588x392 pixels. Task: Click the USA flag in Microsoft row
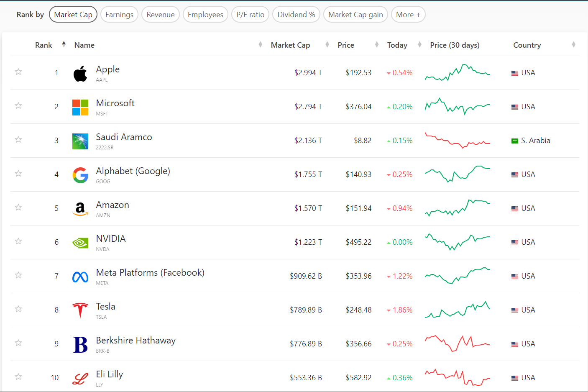(x=515, y=107)
